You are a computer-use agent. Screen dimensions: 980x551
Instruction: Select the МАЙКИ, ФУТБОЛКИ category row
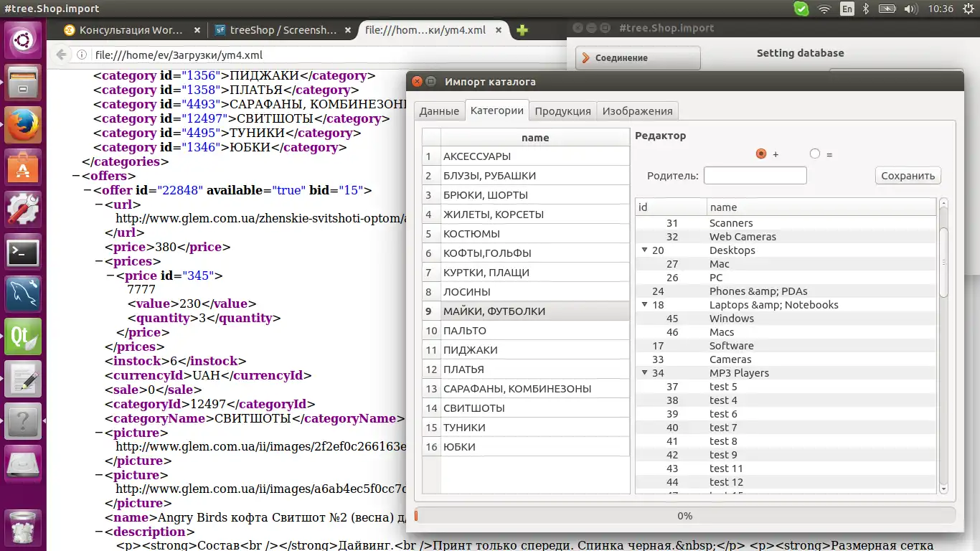(534, 311)
